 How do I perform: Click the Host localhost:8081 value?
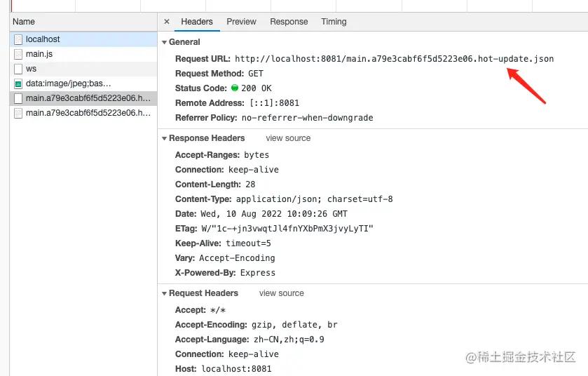236,369
